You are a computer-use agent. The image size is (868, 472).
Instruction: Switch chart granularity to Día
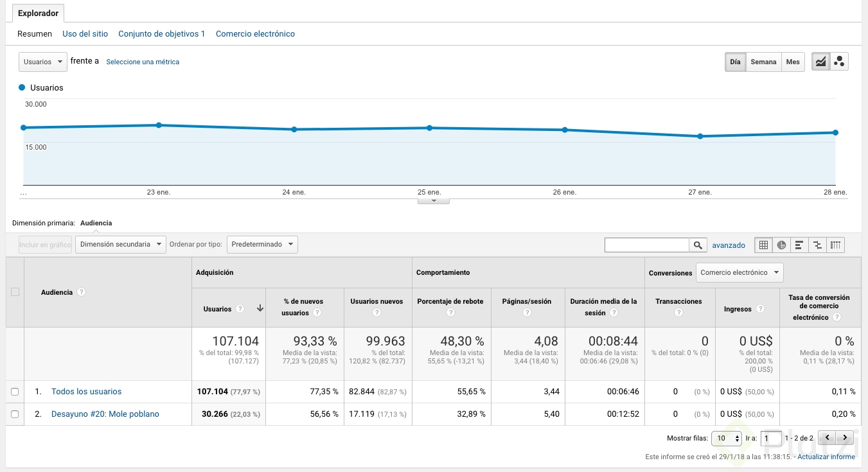[735, 62]
